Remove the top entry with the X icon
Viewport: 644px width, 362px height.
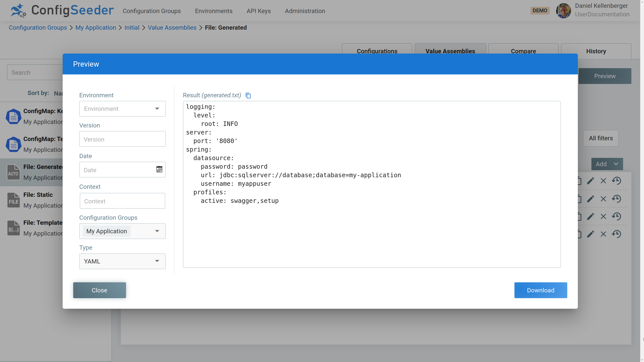(603, 180)
